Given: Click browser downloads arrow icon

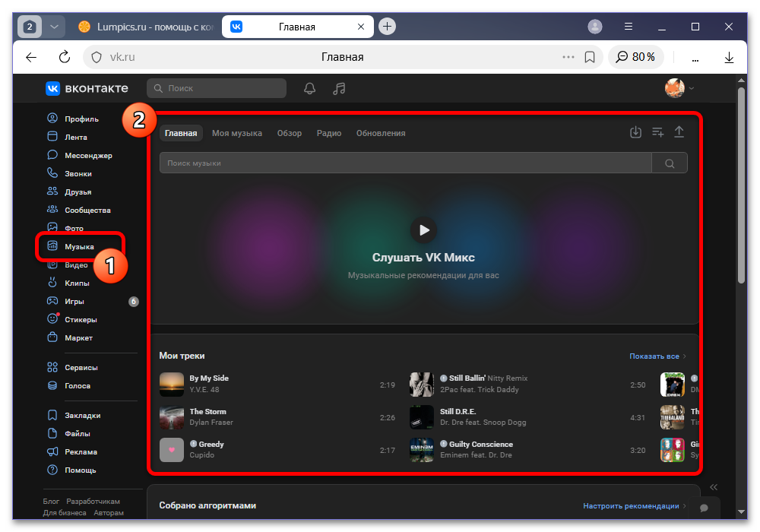Looking at the screenshot, I should coord(729,57).
